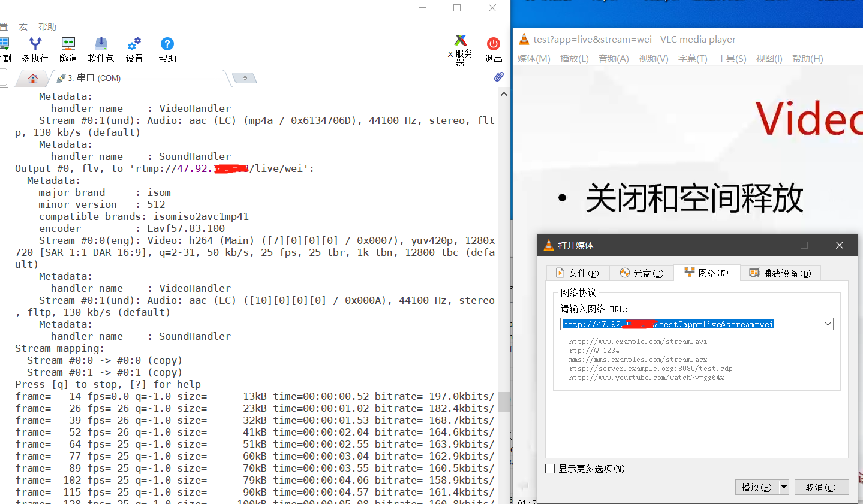Open VLC 字幕(T) menu
The width and height of the screenshot is (863, 504).
[693, 58]
